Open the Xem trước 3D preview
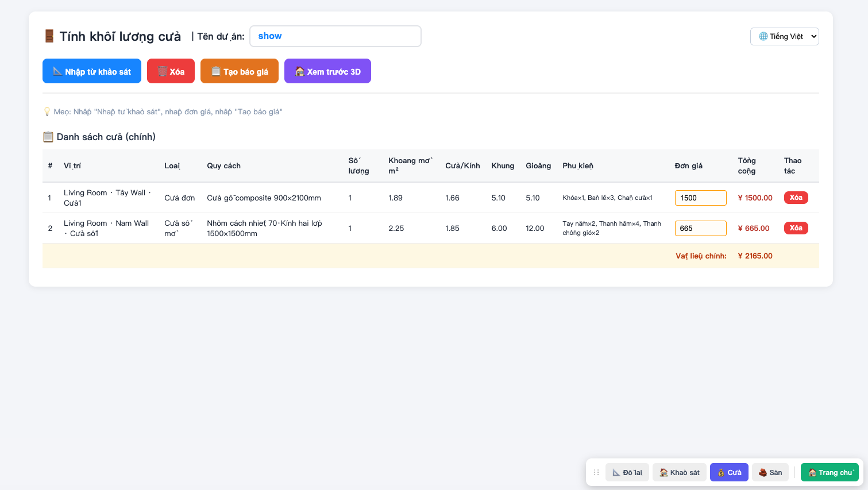This screenshot has height=490, width=868. point(327,71)
